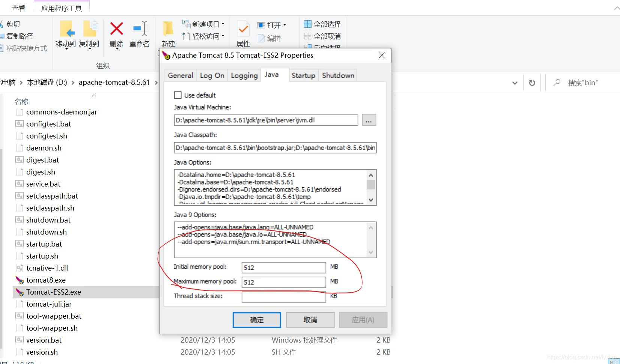Click the Move to (移动到) icon
This screenshot has height=364, width=620.
point(67,29)
